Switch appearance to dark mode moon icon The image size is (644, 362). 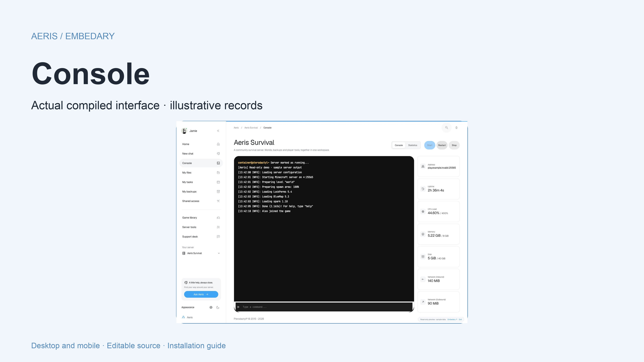tap(218, 308)
